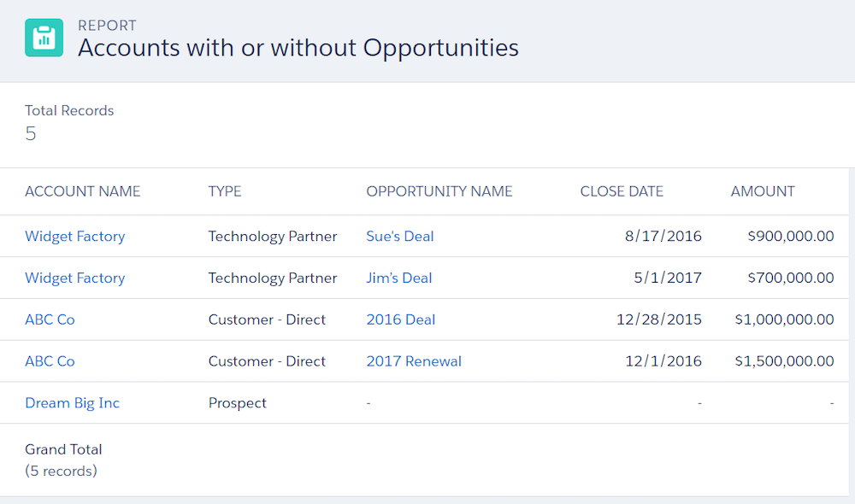
Task: Open the 2017 Renewal opportunity link
Action: 414,360
